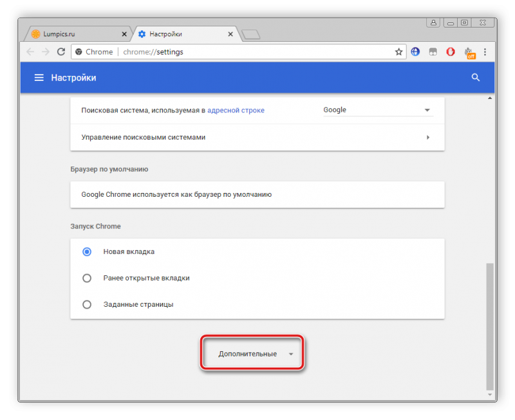Click the browser forward arrow
The height and width of the screenshot is (420, 515).
pos(46,52)
